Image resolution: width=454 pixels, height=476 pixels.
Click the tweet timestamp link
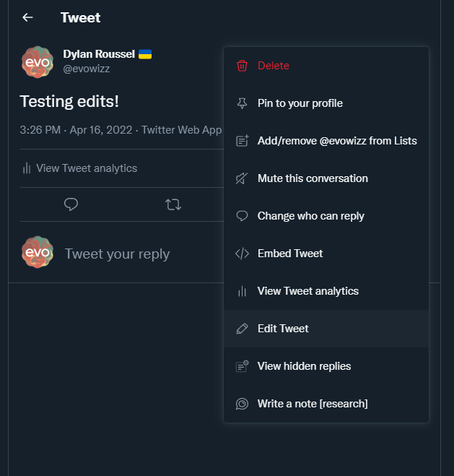pyautogui.click(x=77, y=130)
